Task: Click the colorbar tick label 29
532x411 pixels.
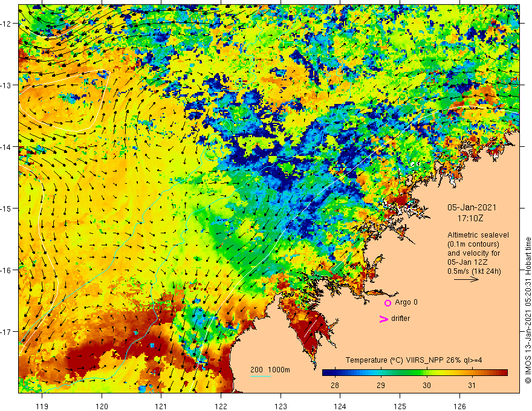Action: pos(381,385)
